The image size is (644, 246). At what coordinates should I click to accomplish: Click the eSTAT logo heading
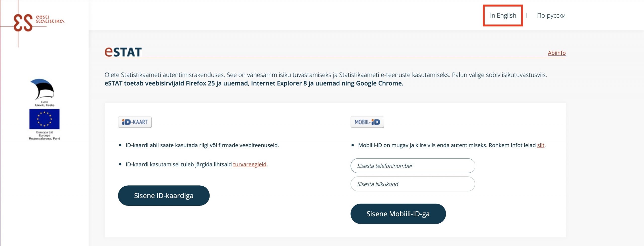click(123, 52)
